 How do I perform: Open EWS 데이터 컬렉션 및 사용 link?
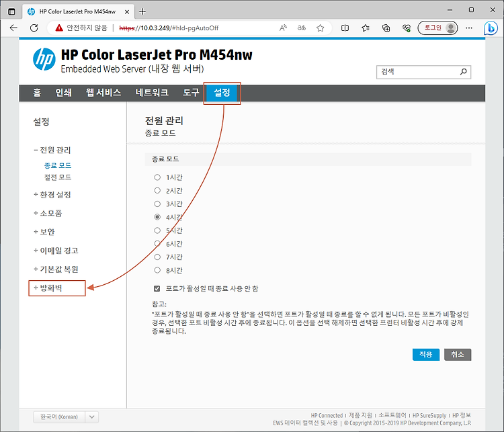click(305, 423)
